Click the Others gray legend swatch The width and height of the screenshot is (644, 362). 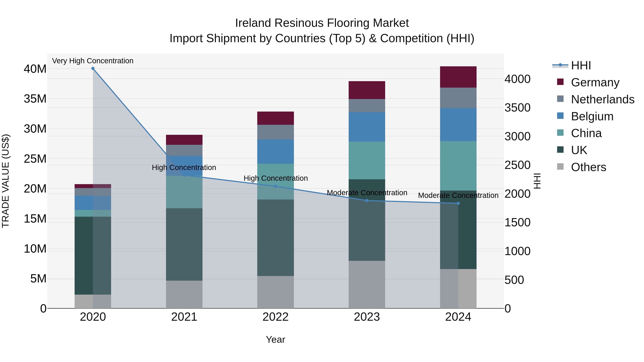(x=560, y=167)
